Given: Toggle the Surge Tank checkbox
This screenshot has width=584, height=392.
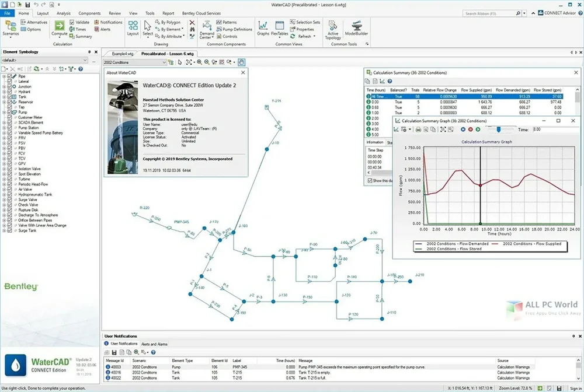Looking at the screenshot, I should click(10, 230).
